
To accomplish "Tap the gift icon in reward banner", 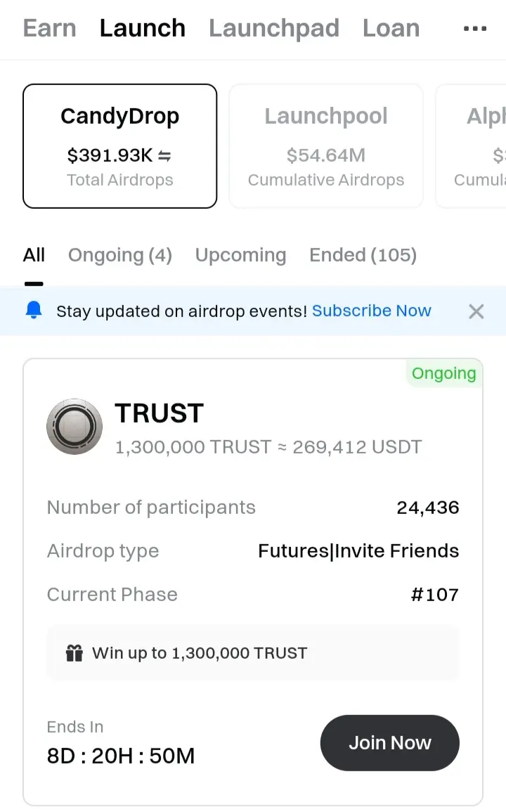I will 74,653.
